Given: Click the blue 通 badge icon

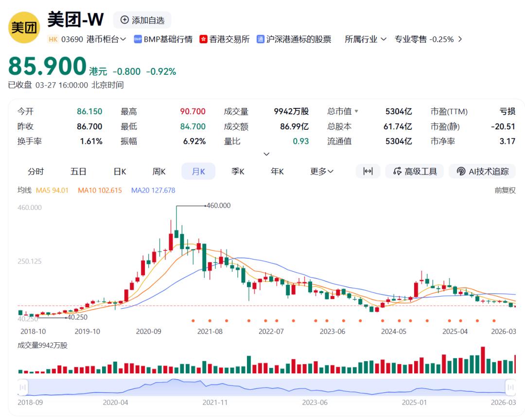Looking at the screenshot, I should click(261, 39).
